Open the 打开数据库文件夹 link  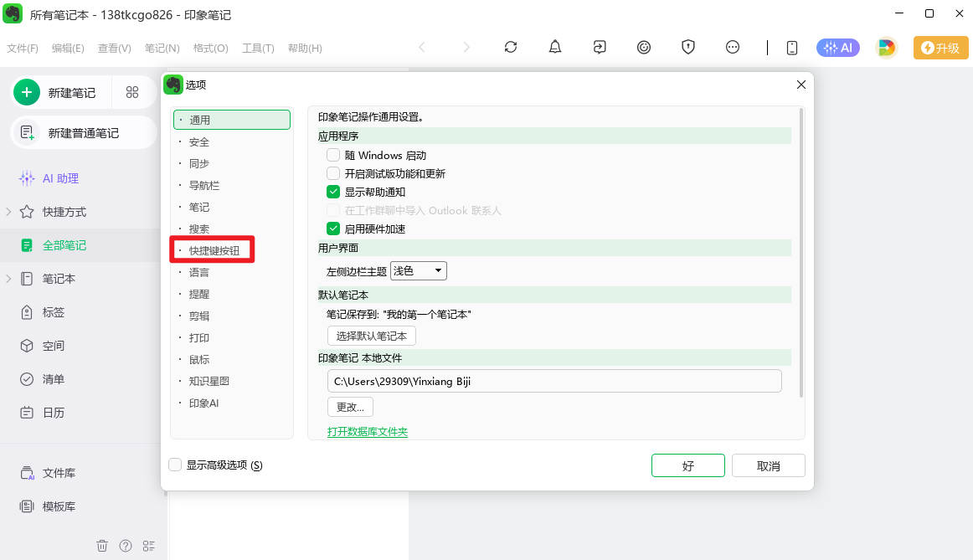(368, 432)
